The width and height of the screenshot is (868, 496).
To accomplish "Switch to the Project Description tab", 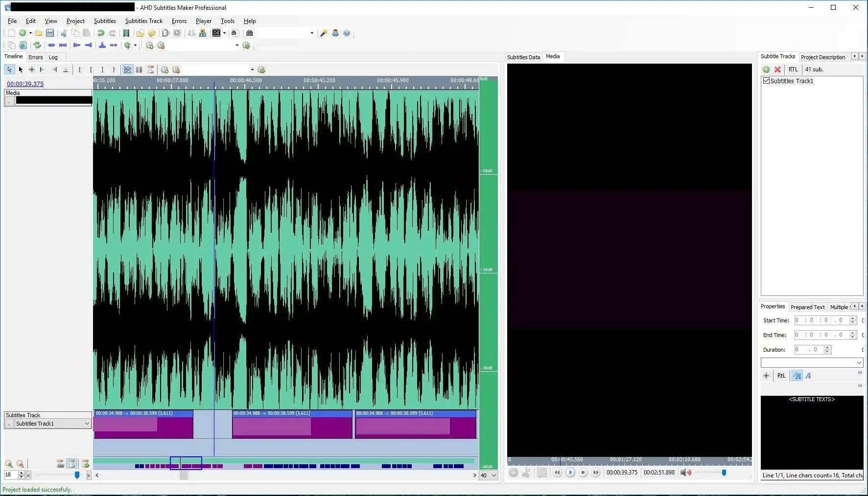I will (x=823, y=57).
